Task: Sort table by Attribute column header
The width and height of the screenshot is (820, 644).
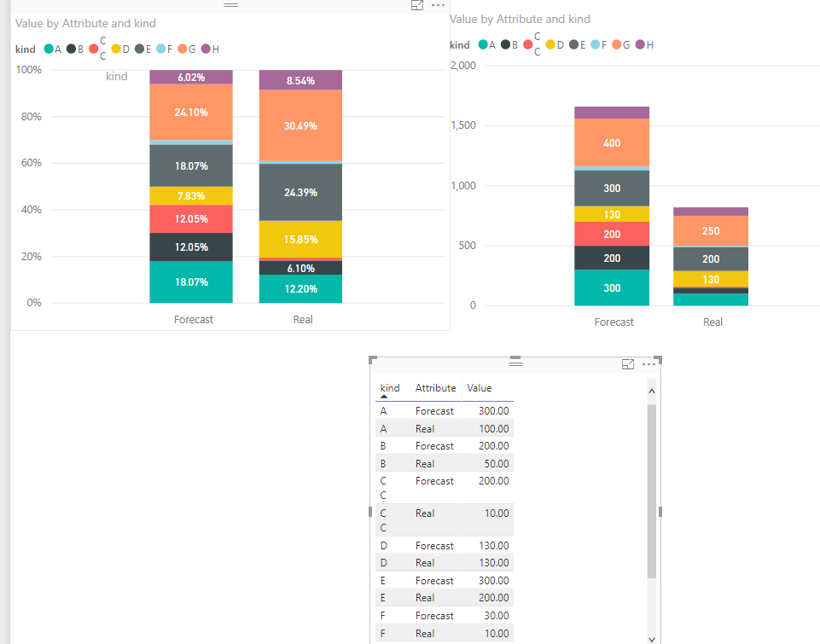Action: pos(436,388)
